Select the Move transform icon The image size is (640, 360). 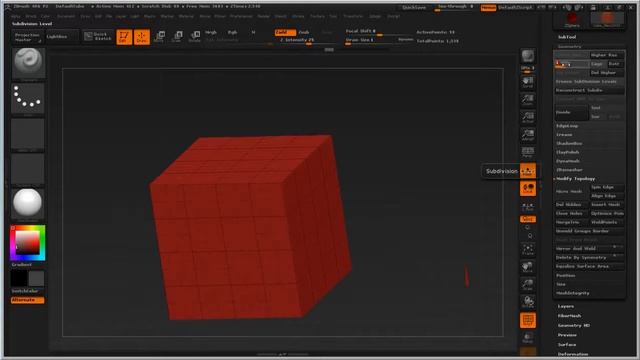tap(160, 37)
